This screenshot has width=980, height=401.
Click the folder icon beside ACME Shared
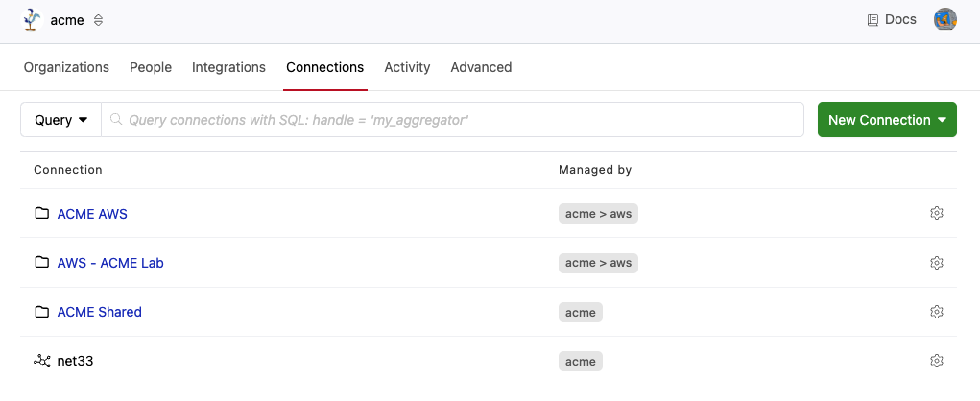coord(41,312)
